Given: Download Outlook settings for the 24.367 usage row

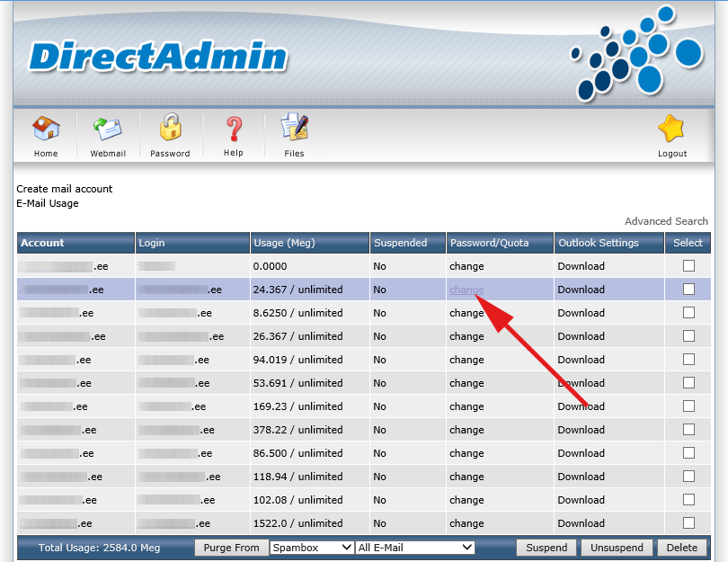Looking at the screenshot, I should 581,290.
